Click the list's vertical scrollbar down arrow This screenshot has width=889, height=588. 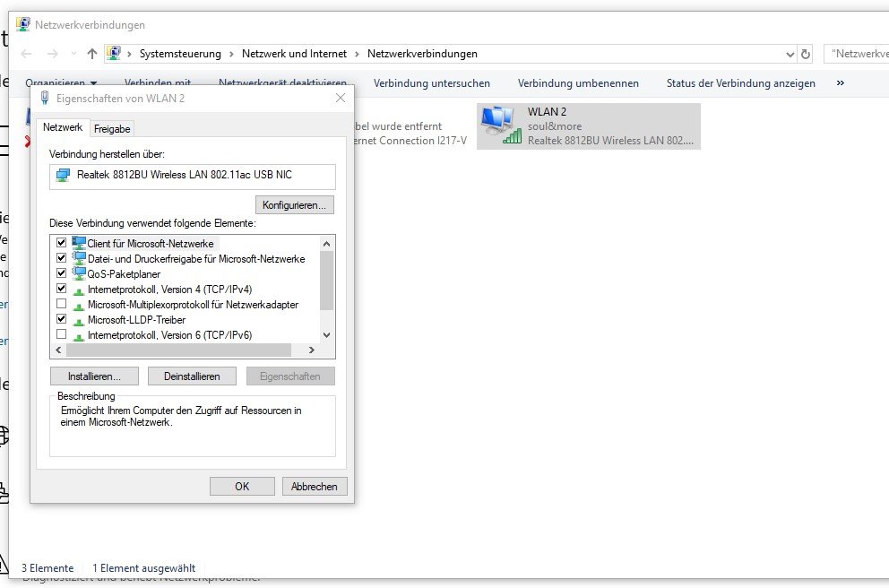(326, 334)
